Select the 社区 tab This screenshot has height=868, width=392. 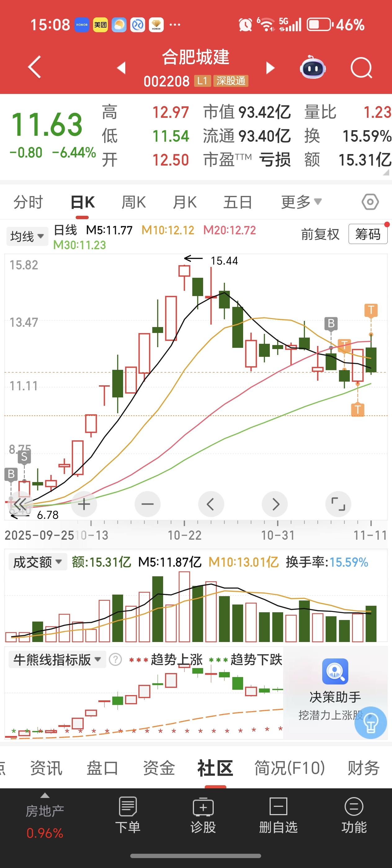(215, 768)
